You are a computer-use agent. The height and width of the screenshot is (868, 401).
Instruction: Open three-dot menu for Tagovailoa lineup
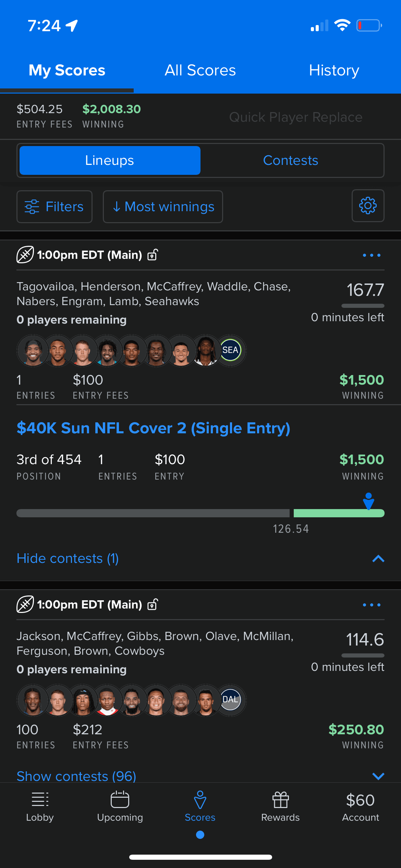(x=372, y=255)
